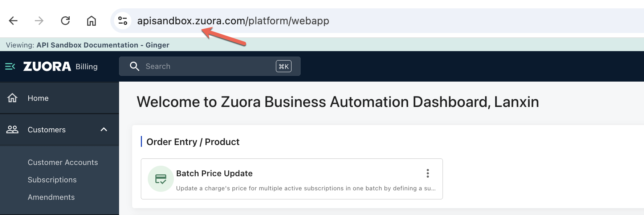Open the Batch Price Update workflow title
The width and height of the screenshot is (644, 215).
coord(214,173)
